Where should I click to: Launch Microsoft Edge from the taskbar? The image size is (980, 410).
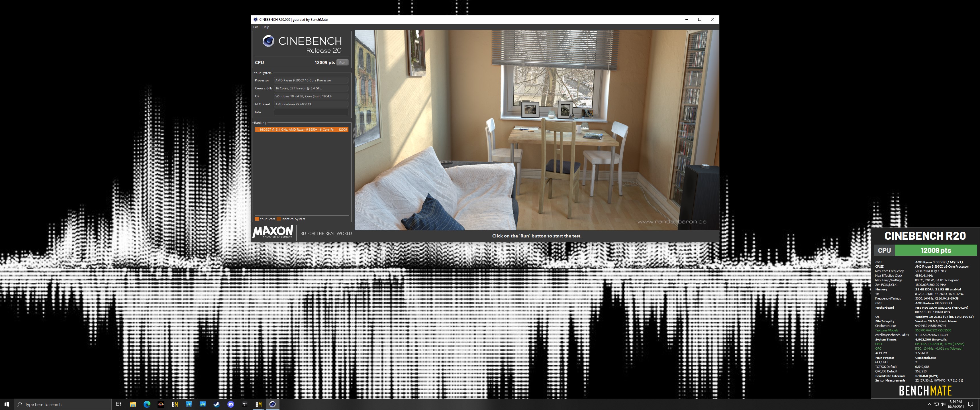tap(147, 404)
